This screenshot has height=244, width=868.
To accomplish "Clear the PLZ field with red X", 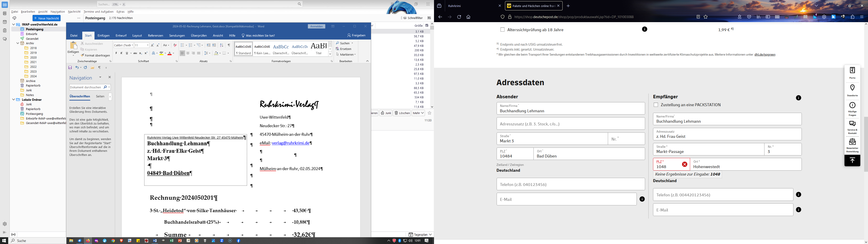I will pyautogui.click(x=685, y=164).
